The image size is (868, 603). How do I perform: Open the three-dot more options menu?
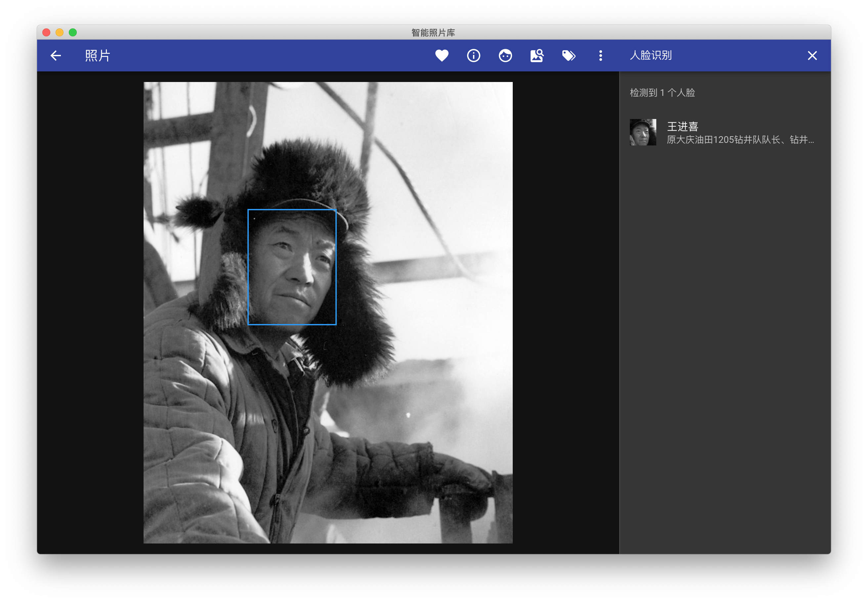tap(600, 56)
